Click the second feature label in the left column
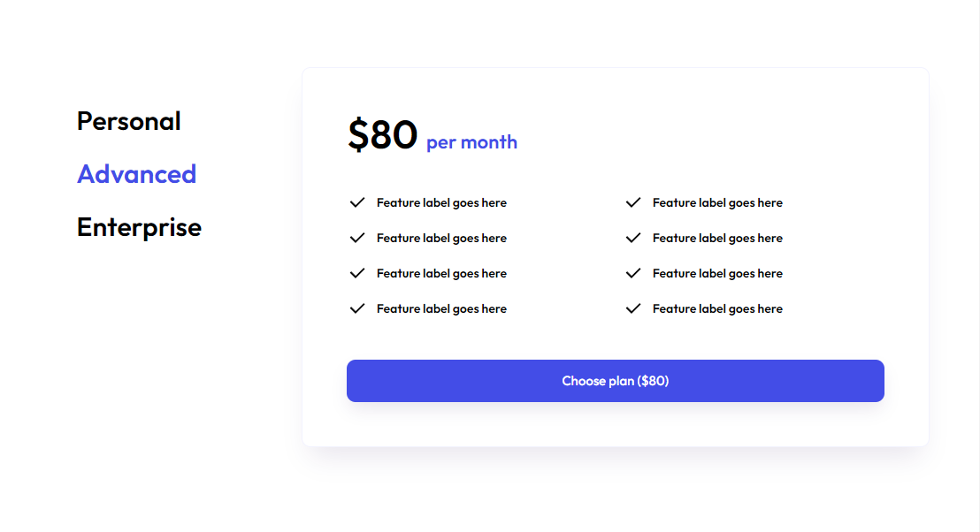Viewport: 980px width, 532px height. tap(441, 239)
